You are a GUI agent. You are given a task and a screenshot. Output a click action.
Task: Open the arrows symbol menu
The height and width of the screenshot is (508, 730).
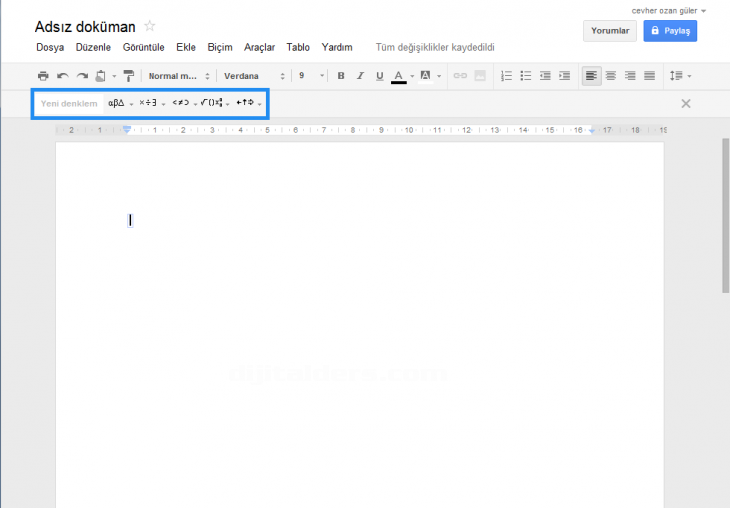click(249, 103)
